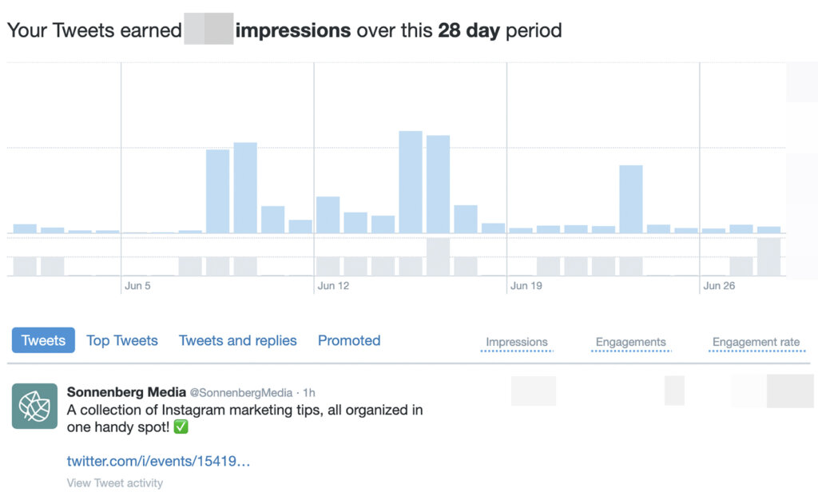Open the Tweets and replies tab
The height and width of the screenshot is (504, 818).
[x=237, y=340]
